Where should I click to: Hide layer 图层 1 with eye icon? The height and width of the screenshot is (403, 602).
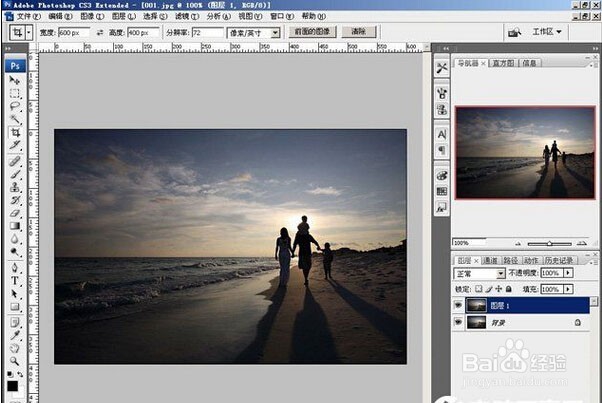click(x=458, y=305)
